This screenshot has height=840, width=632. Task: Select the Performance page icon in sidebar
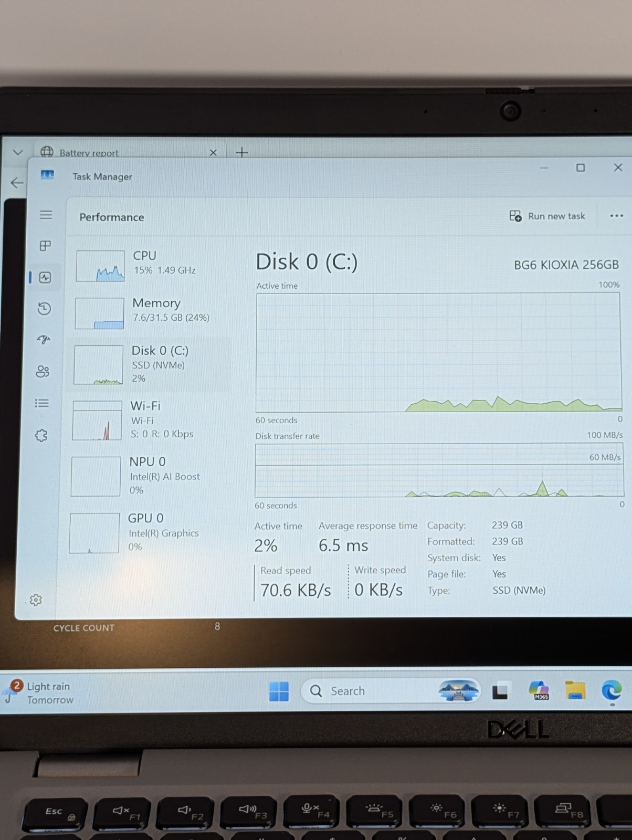(x=45, y=277)
